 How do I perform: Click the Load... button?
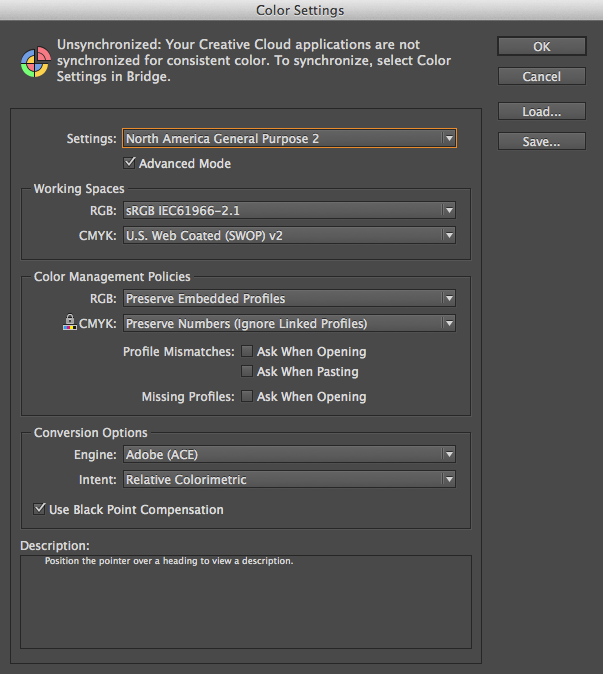542,111
